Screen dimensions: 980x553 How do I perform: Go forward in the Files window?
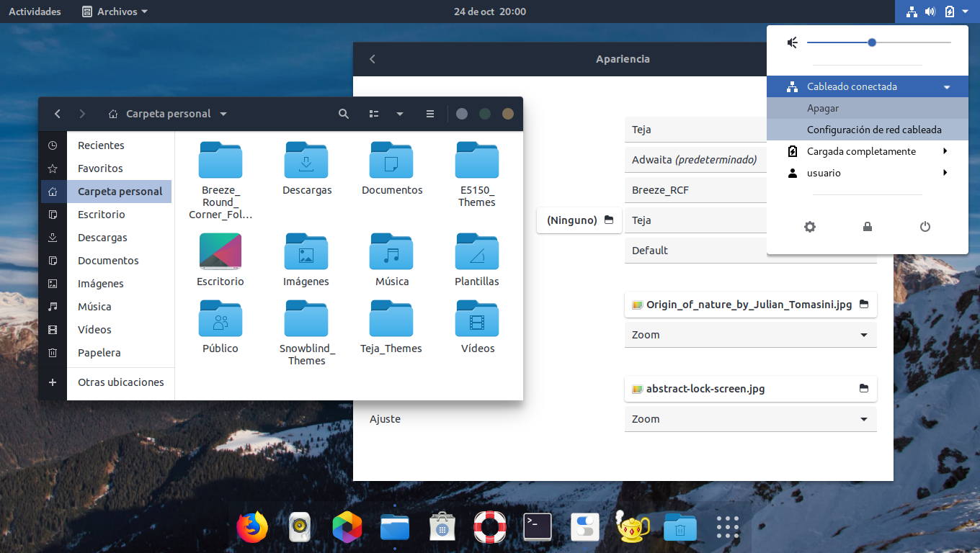[82, 114]
